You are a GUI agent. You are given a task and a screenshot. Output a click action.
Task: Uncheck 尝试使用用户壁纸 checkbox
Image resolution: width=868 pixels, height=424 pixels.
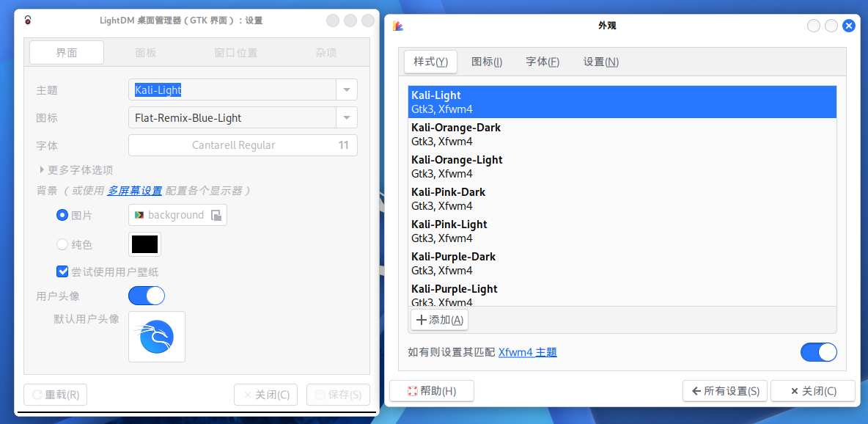pos(62,271)
